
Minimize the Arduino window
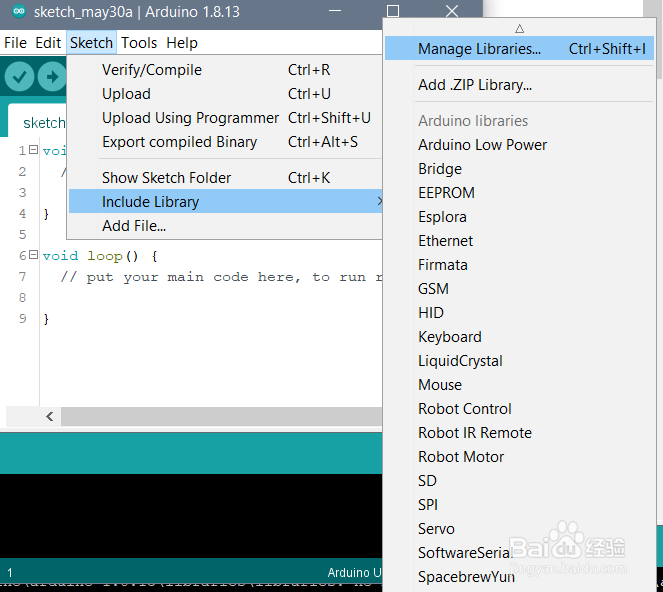(335, 11)
